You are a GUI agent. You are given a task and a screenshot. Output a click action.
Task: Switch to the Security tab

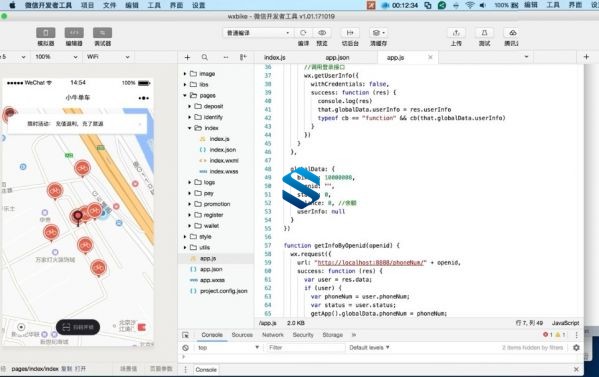303,335
